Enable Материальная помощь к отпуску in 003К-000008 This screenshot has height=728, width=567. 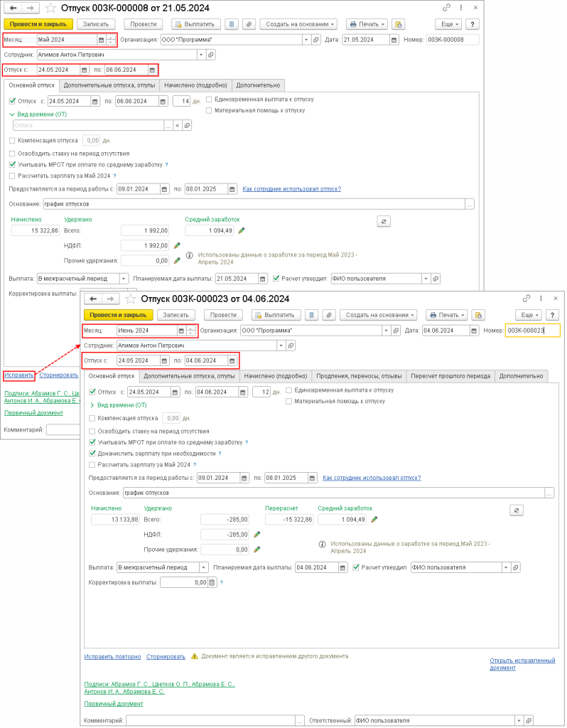209,110
